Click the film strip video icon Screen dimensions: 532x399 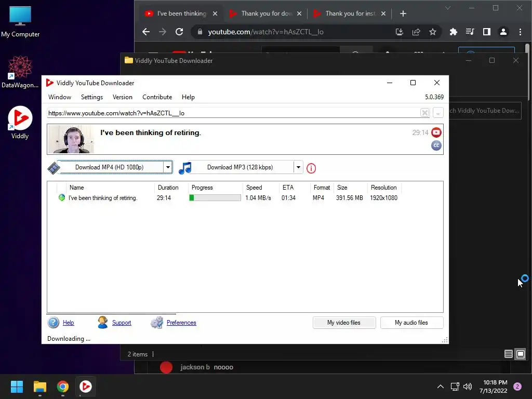coord(54,168)
